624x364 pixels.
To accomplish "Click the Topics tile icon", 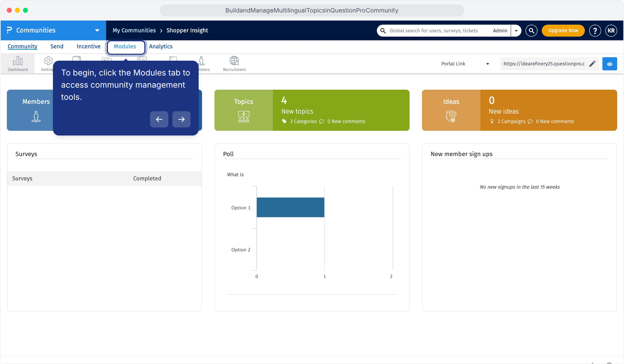I will pos(244,116).
